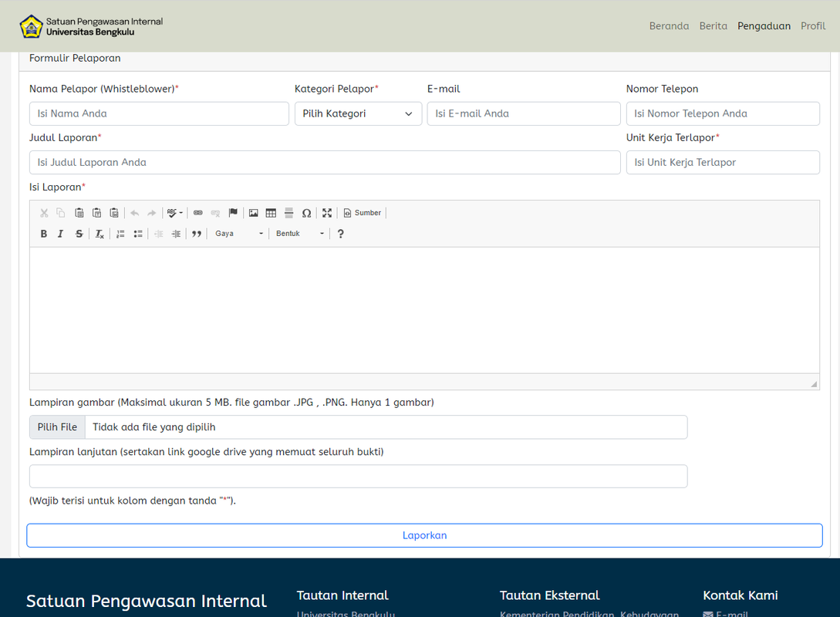Open the Pengaduan menu item

pyautogui.click(x=764, y=25)
